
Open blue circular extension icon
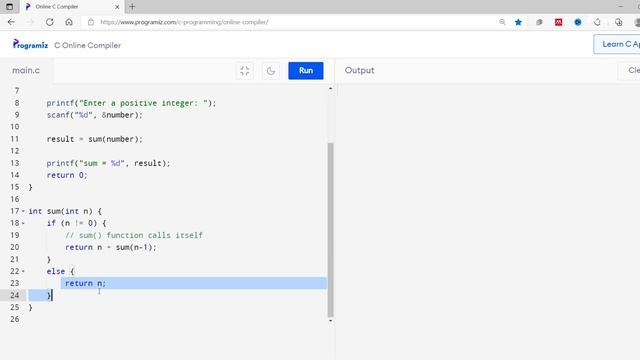[578, 22]
